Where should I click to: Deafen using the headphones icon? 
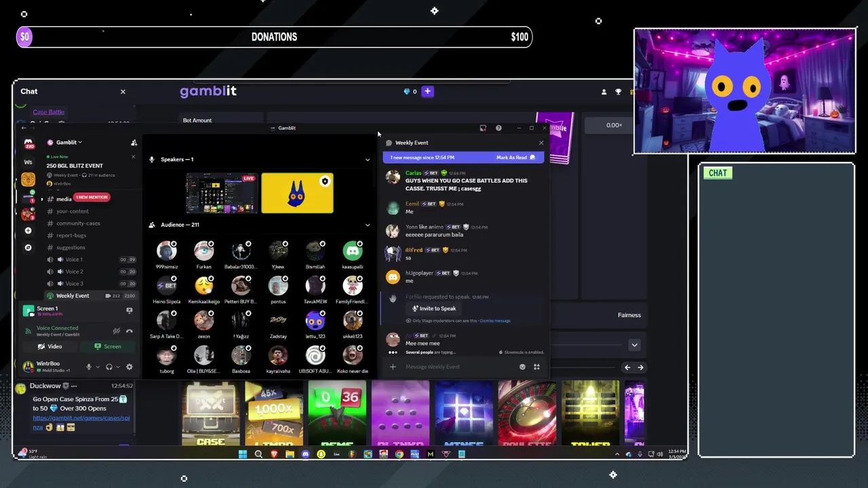pos(109,367)
